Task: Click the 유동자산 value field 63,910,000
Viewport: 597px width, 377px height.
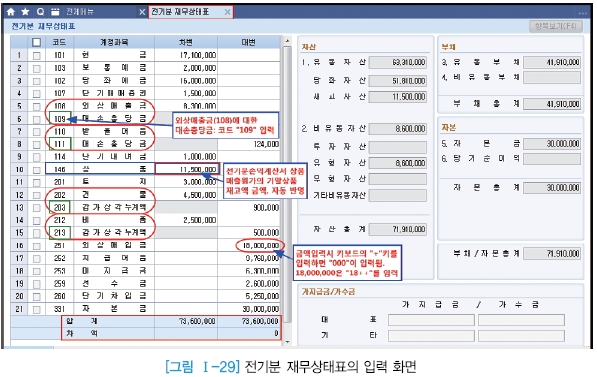Action: (397, 62)
